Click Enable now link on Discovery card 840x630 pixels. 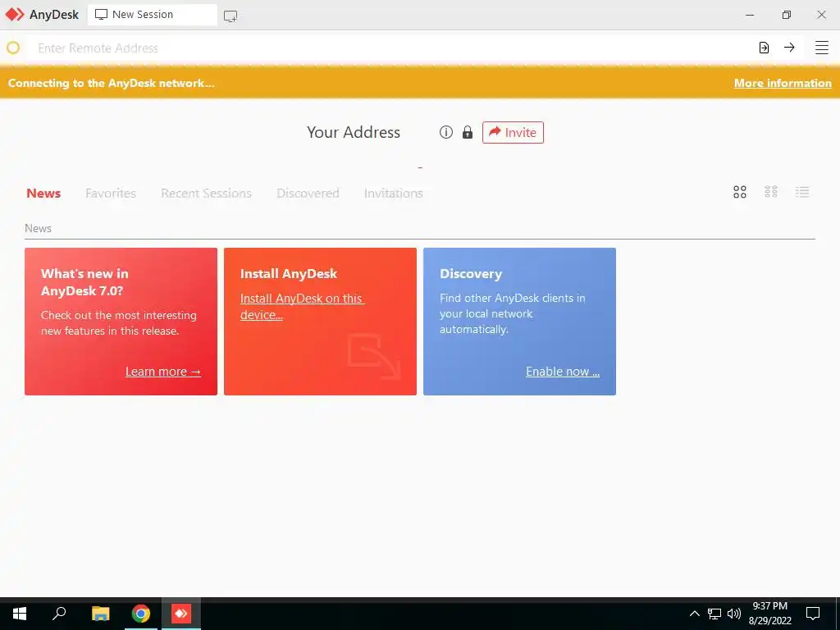[563, 372]
